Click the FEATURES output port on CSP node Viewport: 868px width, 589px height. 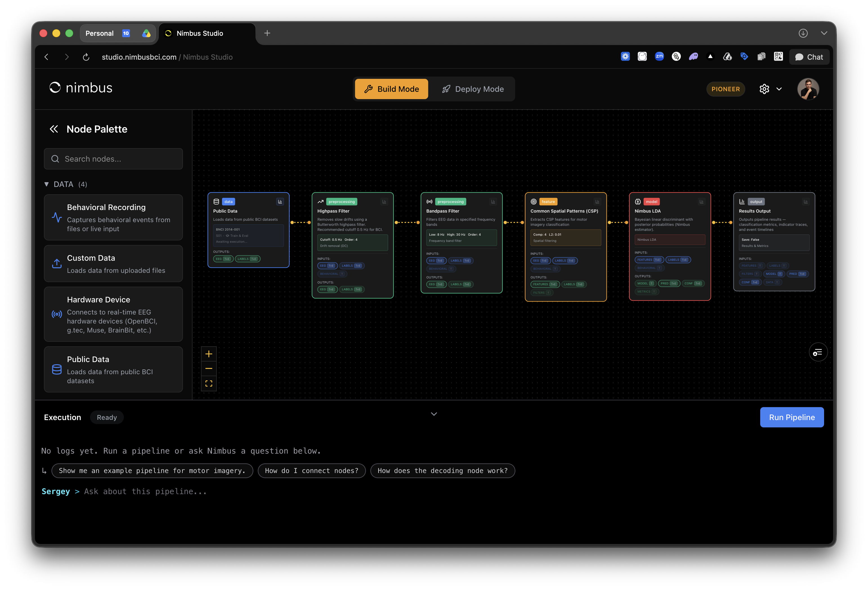click(545, 284)
